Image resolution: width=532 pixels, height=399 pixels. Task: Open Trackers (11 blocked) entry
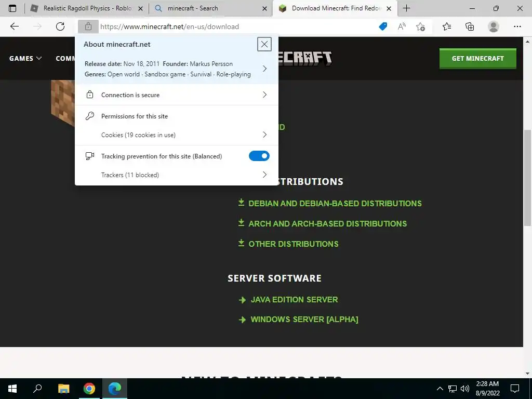pyautogui.click(x=177, y=175)
